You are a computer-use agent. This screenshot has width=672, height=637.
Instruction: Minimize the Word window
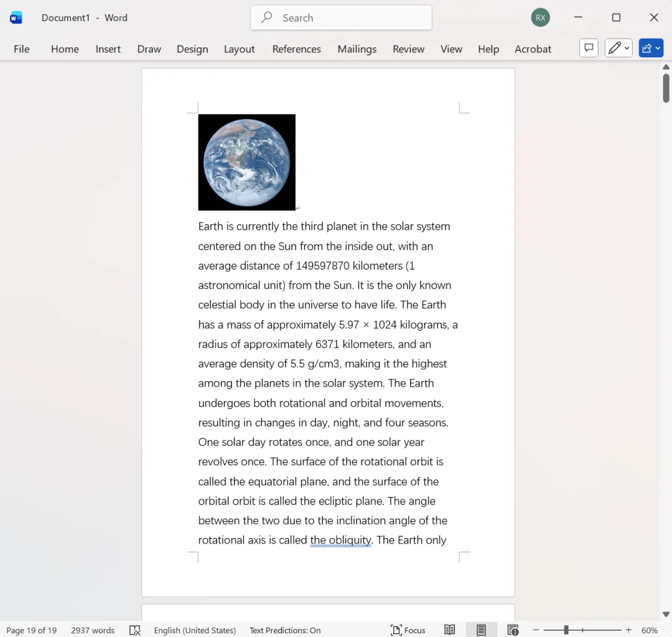tap(578, 17)
